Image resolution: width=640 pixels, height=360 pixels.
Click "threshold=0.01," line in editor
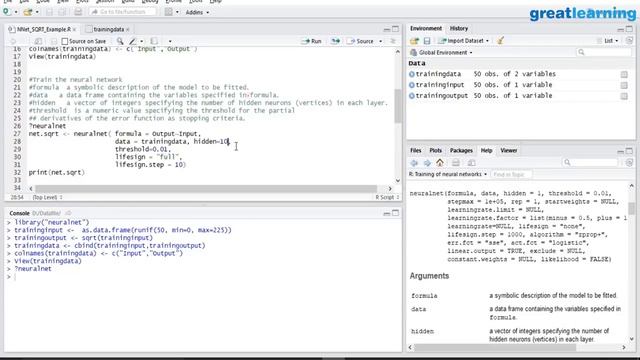click(142, 149)
